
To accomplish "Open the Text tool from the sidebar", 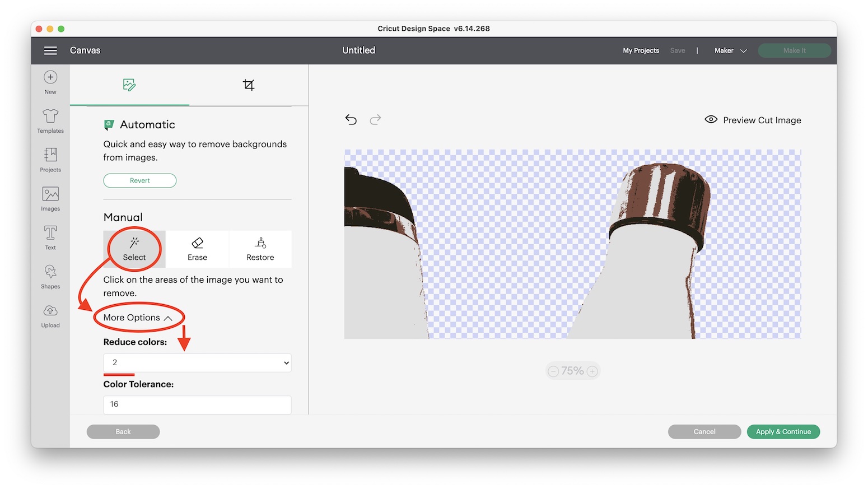I will coord(50,236).
